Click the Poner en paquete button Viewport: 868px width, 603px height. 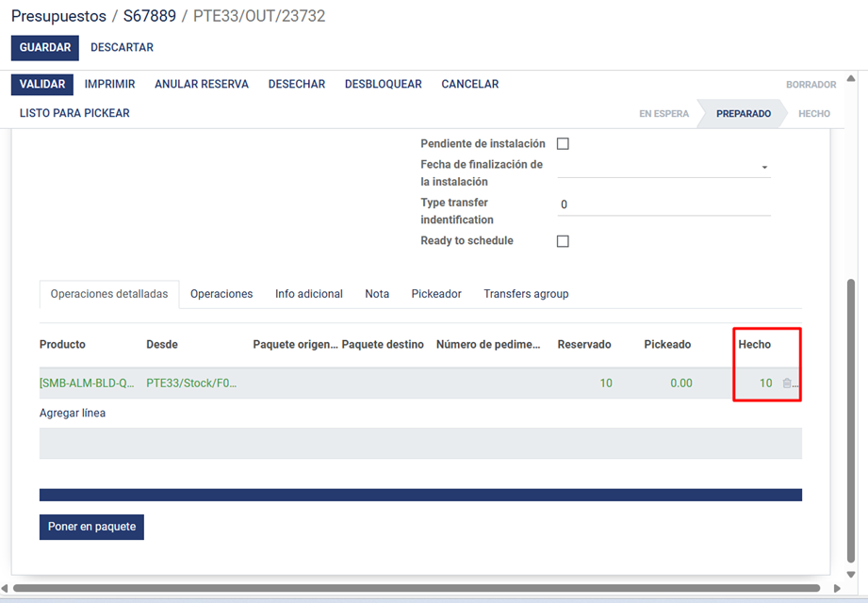click(91, 527)
